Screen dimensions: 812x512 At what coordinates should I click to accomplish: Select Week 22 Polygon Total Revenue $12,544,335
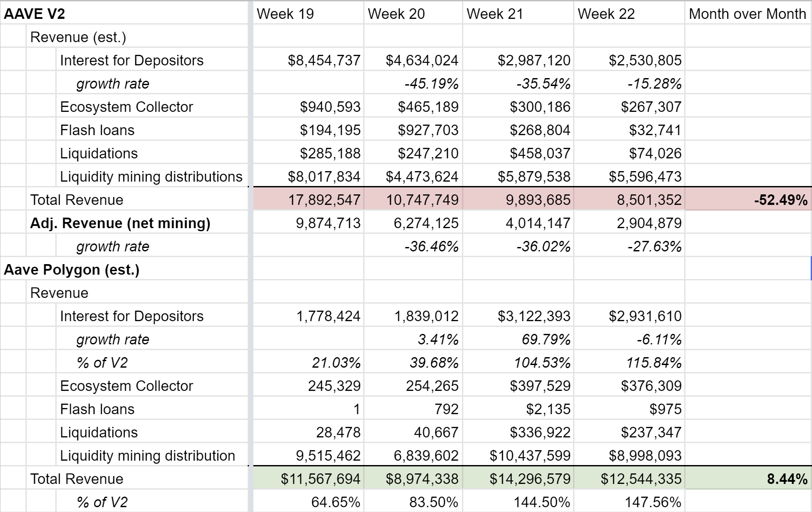[x=629, y=479]
